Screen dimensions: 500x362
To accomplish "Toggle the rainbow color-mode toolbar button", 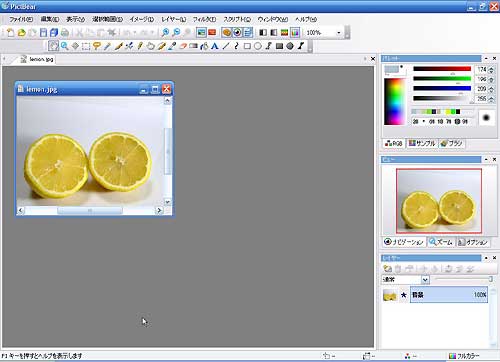I will click(295, 33).
